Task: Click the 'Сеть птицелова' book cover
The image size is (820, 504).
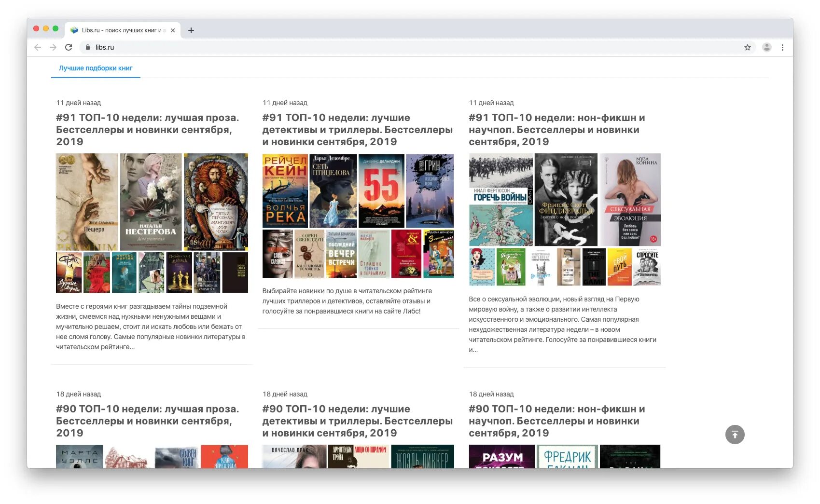Action: (333, 191)
